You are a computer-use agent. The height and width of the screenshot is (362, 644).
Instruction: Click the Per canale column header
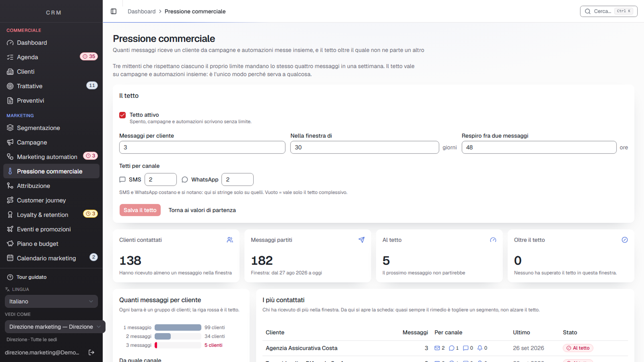tap(448, 333)
